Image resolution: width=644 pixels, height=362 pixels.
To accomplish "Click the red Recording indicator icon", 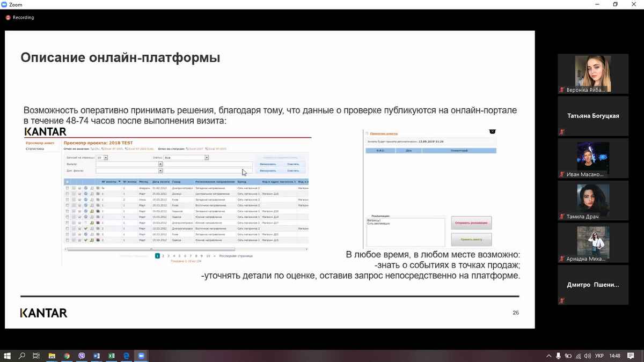I will 8,18.
